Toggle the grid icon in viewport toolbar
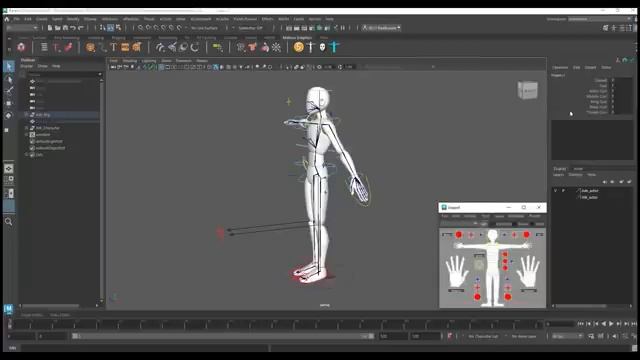Screen dimensions: 640x360 point(161,67)
